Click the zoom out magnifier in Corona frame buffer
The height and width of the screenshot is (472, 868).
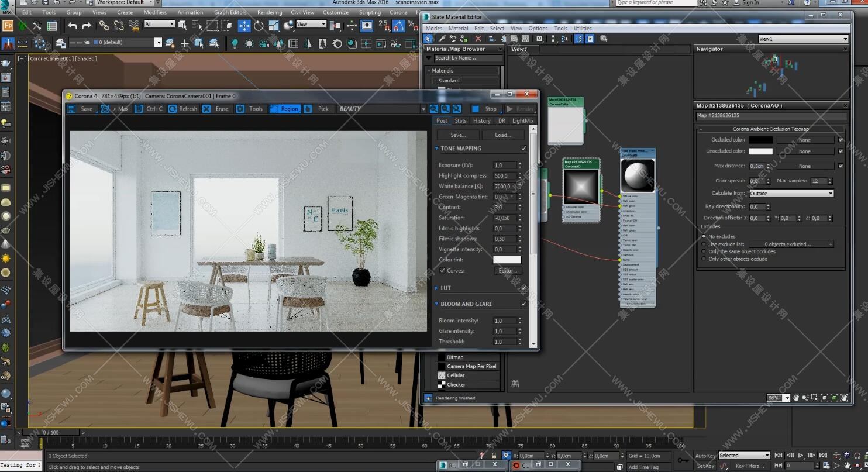[x=445, y=109]
